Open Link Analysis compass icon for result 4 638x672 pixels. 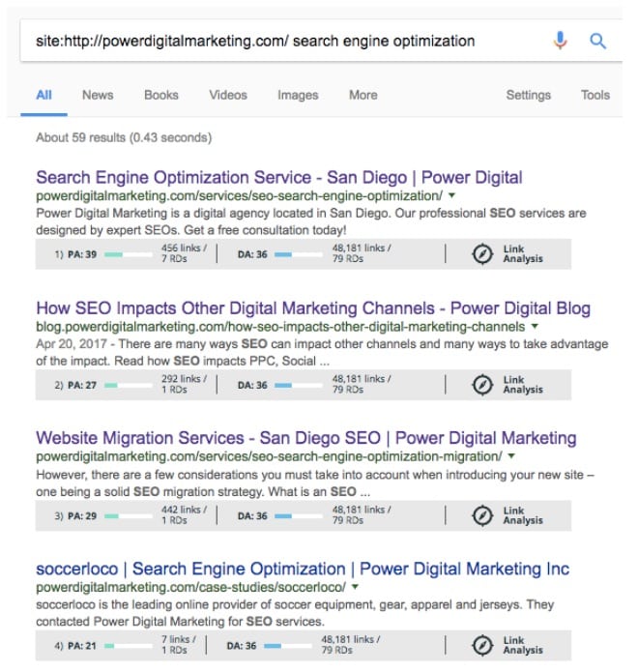(482, 646)
